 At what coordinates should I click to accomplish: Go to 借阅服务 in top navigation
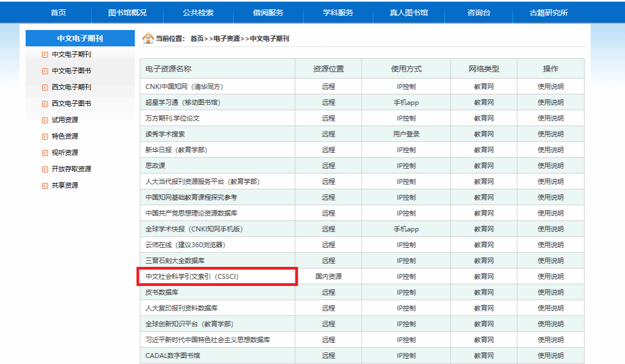[x=268, y=13]
